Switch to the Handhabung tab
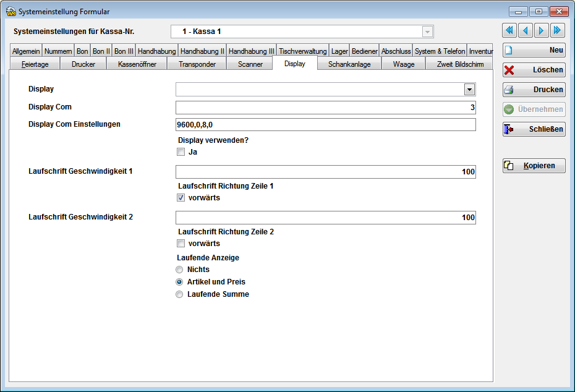The width and height of the screenshot is (575, 392). pos(157,51)
